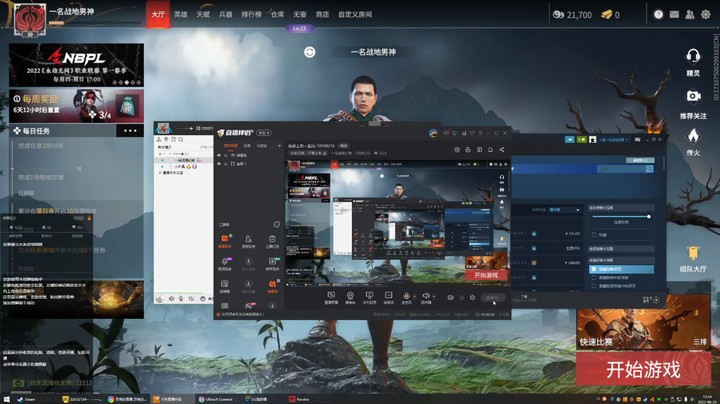Click the big 开始游戏 start button

[x=643, y=369]
